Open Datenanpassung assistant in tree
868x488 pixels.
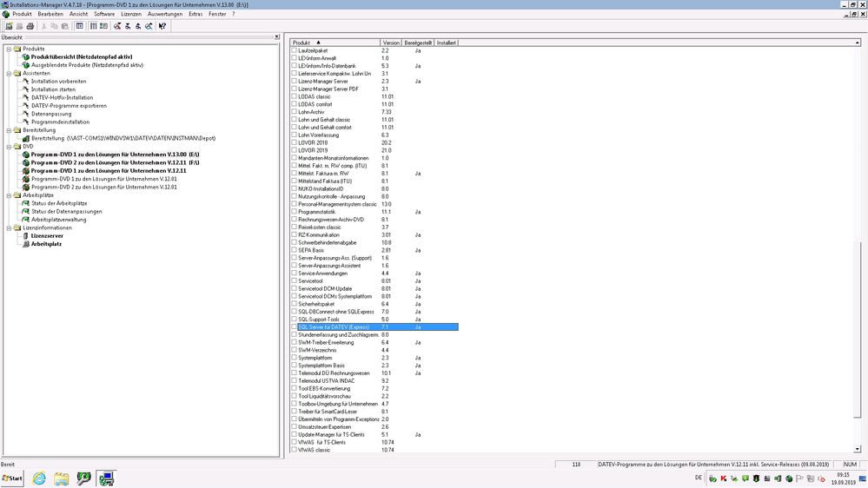tap(51, 114)
